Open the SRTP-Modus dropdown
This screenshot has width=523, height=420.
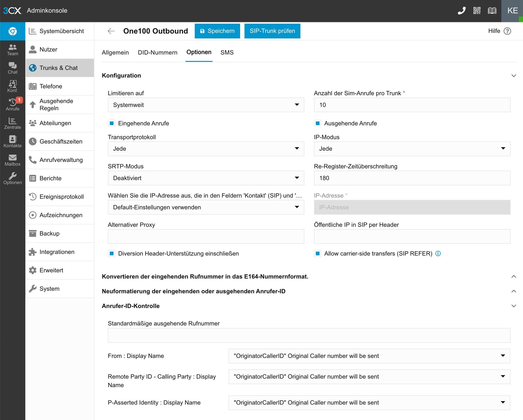coord(206,178)
